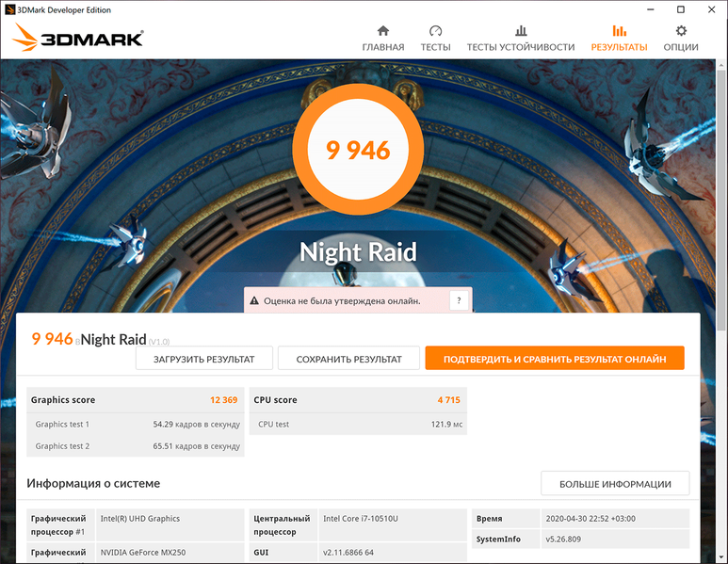Click the gear icon above ОПЦИИ
The width and height of the screenshot is (728, 564).
click(x=681, y=31)
